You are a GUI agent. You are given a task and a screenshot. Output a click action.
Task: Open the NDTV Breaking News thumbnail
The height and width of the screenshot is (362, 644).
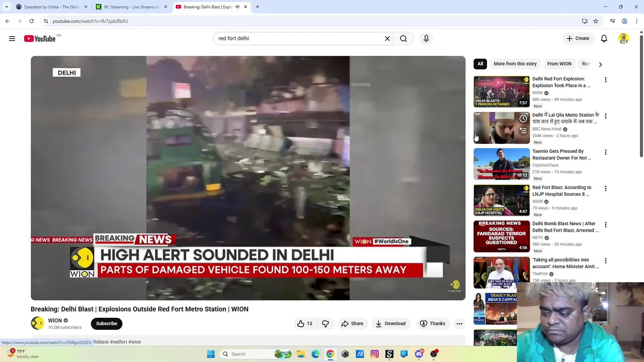pyautogui.click(x=502, y=236)
